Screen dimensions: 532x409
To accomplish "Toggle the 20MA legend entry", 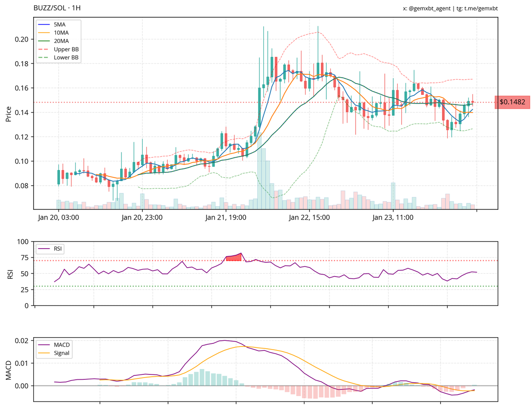I will [61, 42].
